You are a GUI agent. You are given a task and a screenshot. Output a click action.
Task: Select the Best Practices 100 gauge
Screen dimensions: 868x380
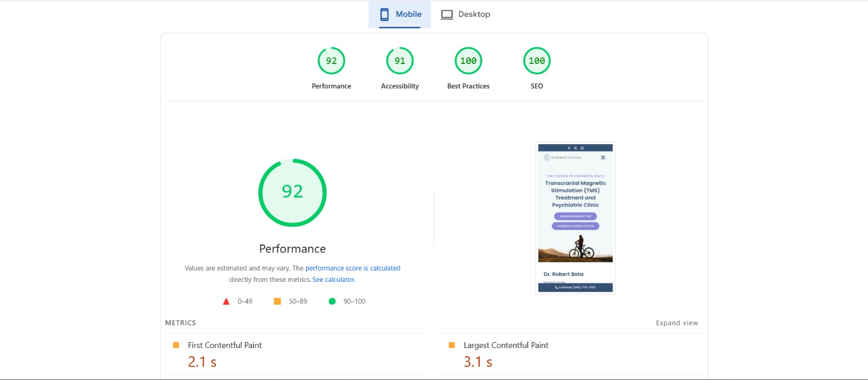point(468,61)
